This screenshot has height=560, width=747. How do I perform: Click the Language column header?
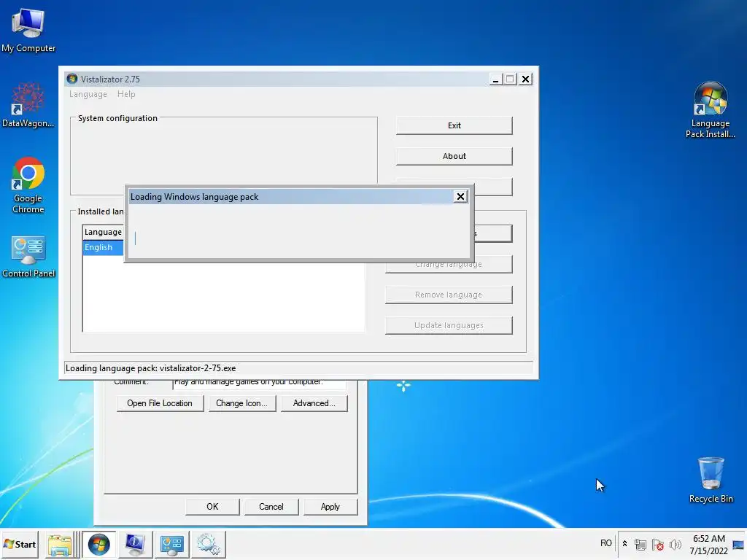103,232
